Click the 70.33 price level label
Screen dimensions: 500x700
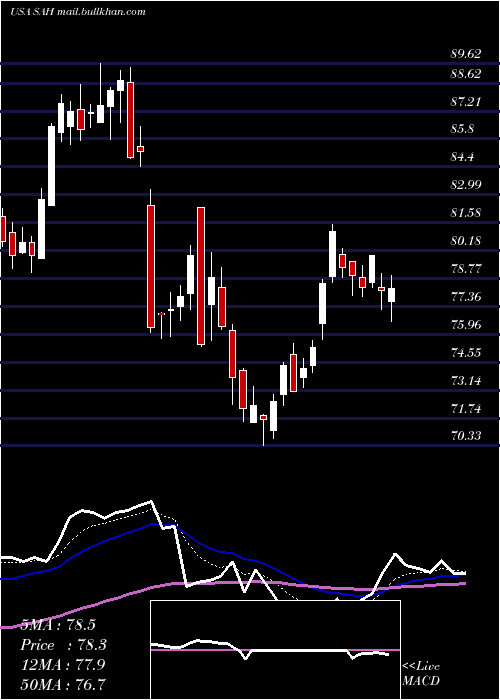466,435
